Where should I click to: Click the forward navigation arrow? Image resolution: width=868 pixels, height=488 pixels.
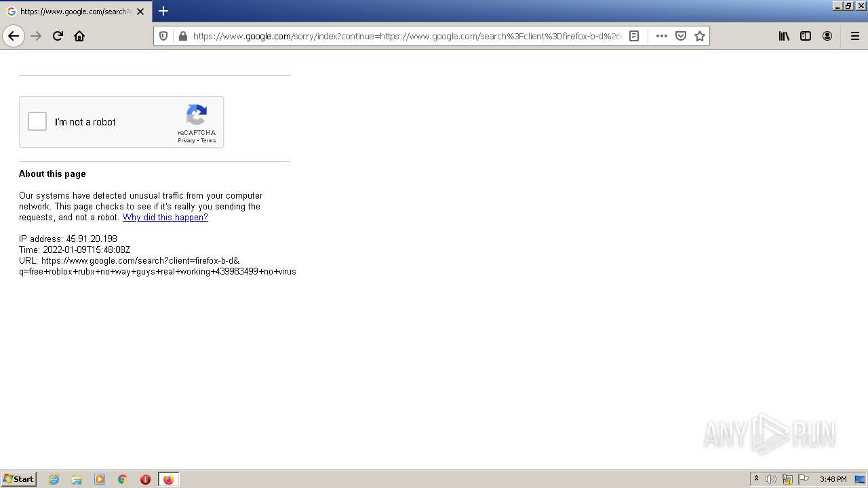click(37, 36)
